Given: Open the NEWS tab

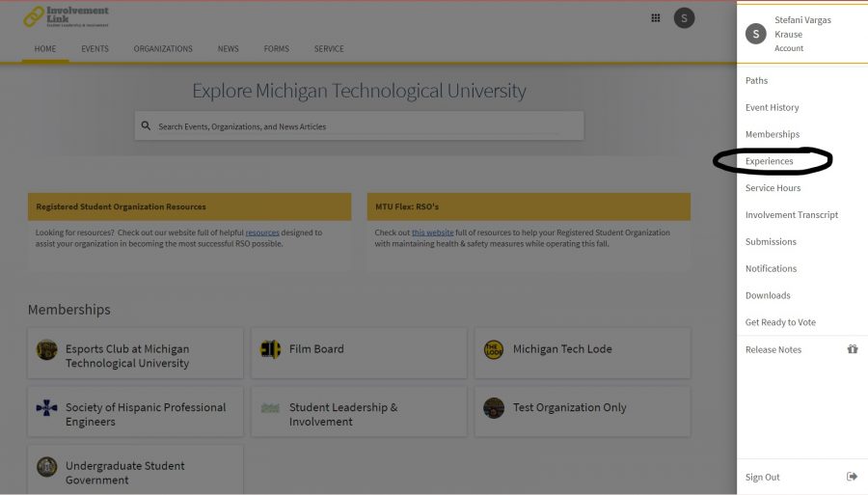Looking at the screenshot, I should [x=228, y=48].
